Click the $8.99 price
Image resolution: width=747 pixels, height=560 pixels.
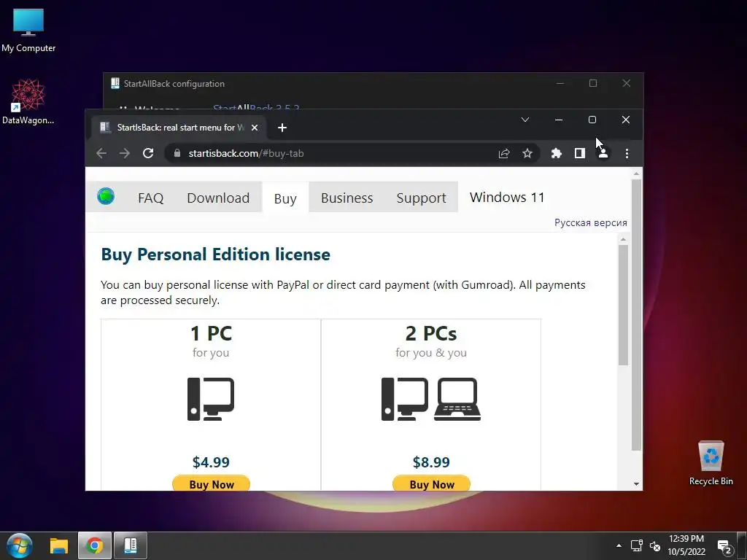pyautogui.click(x=431, y=462)
